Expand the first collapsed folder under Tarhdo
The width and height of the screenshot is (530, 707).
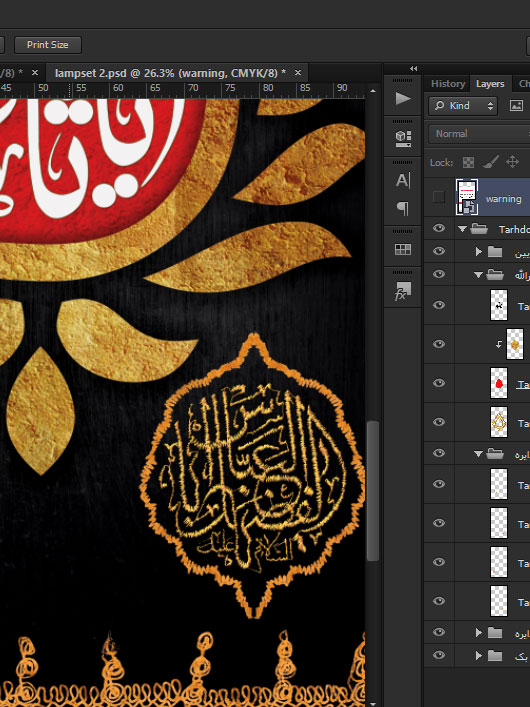[479, 252]
